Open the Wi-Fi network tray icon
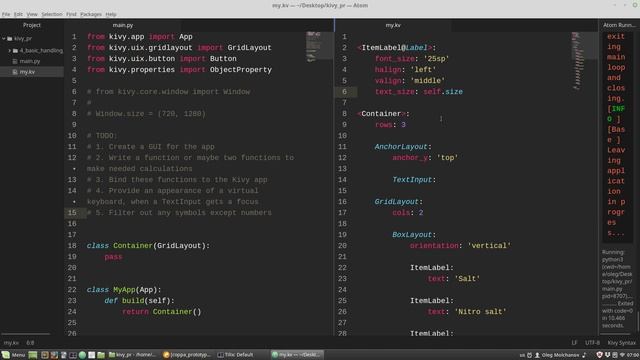640x360 pixels. coord(622,355)
